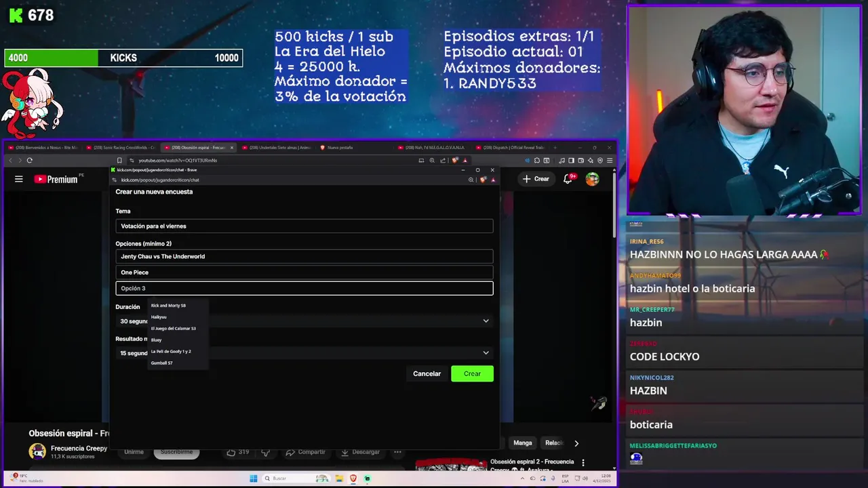Open Brave Shields in the YouTube window

coord(454,161)
